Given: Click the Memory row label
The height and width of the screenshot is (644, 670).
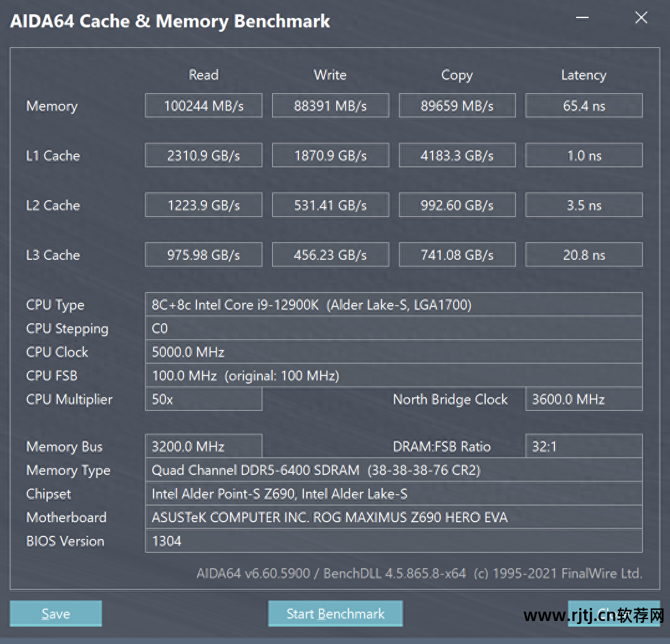Looking at the screenshot, I should pyautogui.click(x=52, y=106).
